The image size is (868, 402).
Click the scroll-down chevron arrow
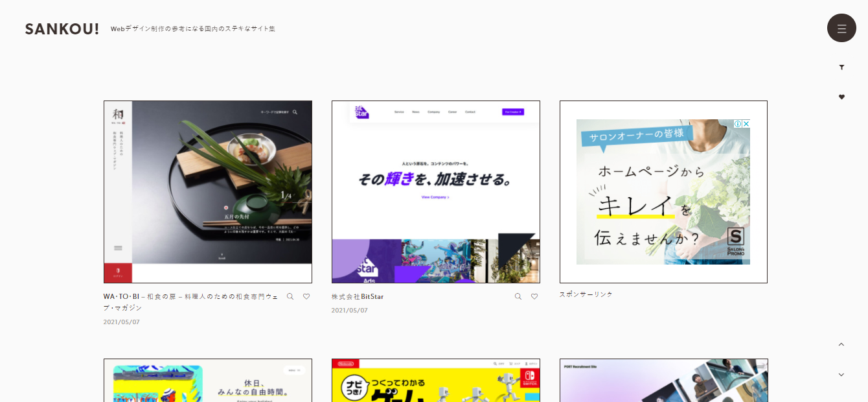(841, 374)
